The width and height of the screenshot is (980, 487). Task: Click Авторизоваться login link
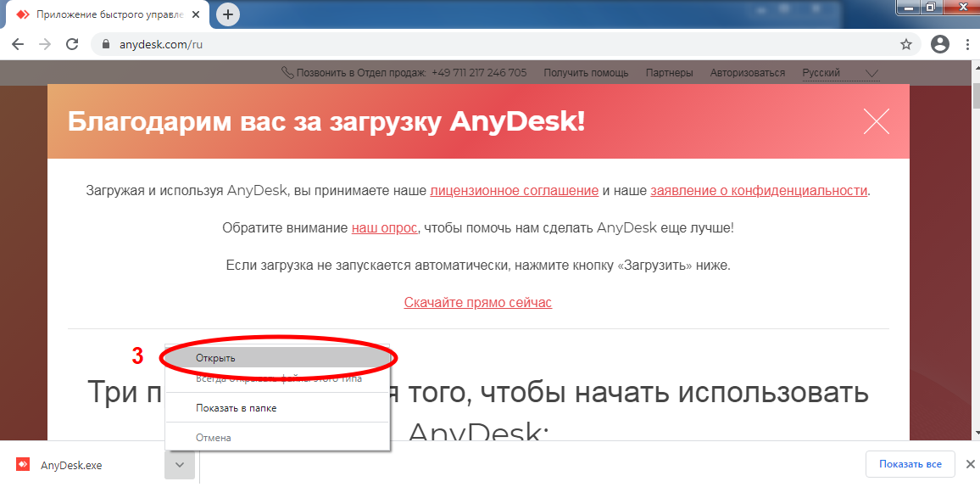point(748,72)
